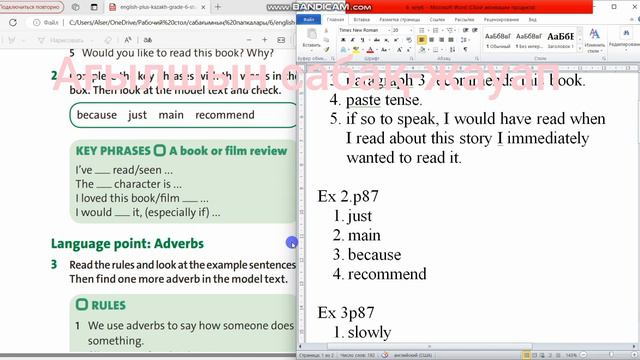Apply superscript formatting in Word

tap(396, 40)
